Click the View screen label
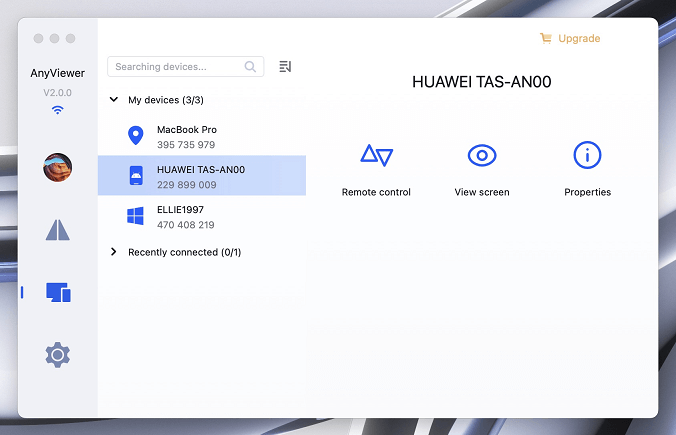This screenshot has width=676, height=435. (x=482, y=192)
